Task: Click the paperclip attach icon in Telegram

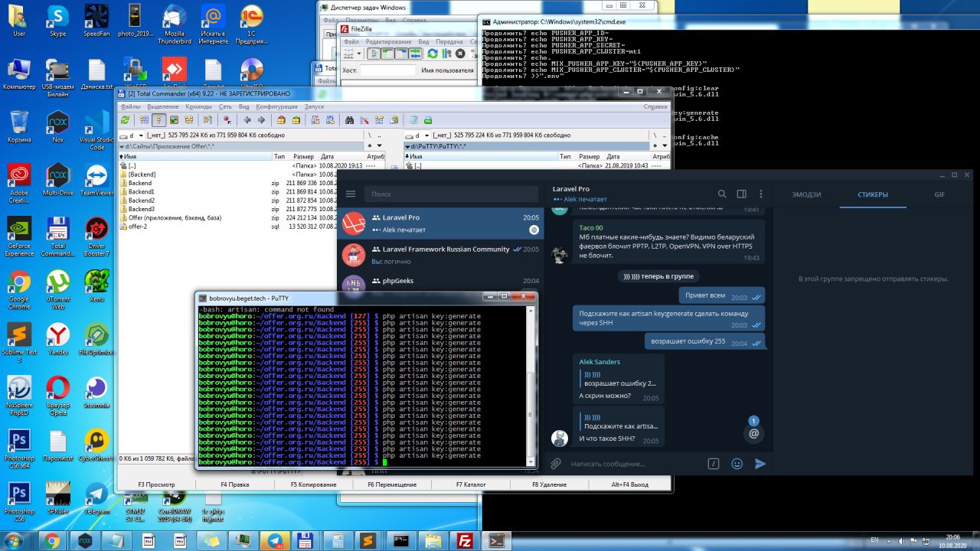Action: 556,464
